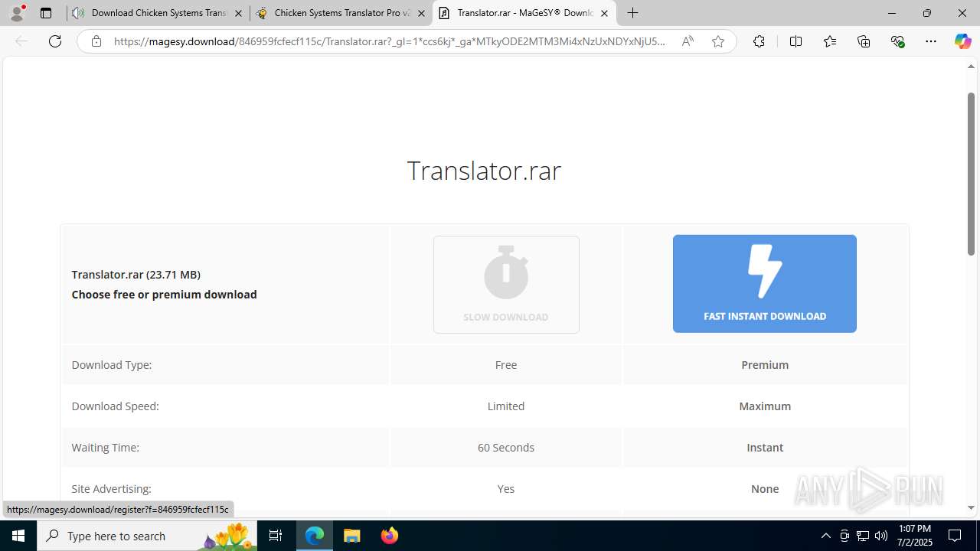View site info lock icon
980x551 pixels.
click(96, 41)
